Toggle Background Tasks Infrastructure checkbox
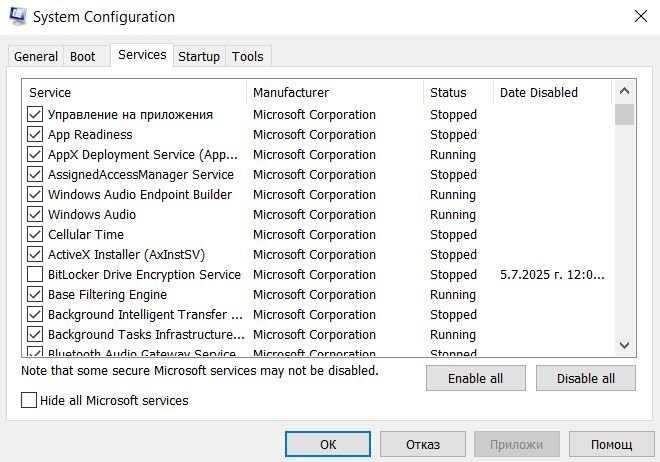660x462 pixels. tap(35, 335)
